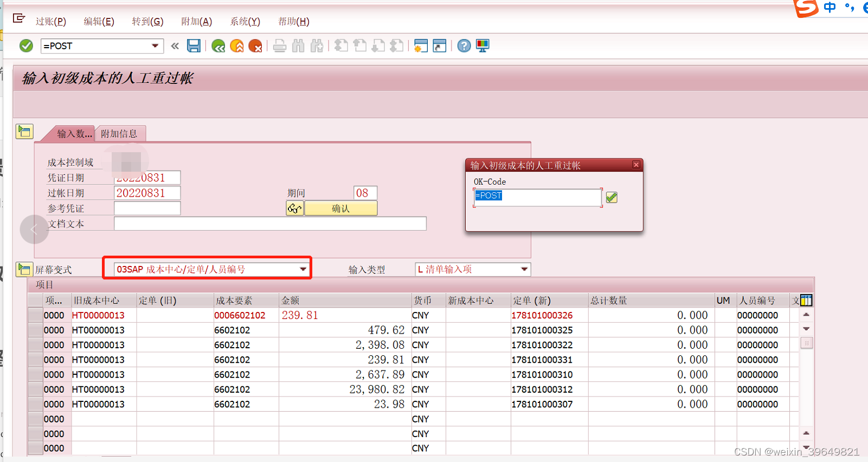Click the Last Page icon
868x462 pixels.
pyautogui.click(x=397, y=46)
